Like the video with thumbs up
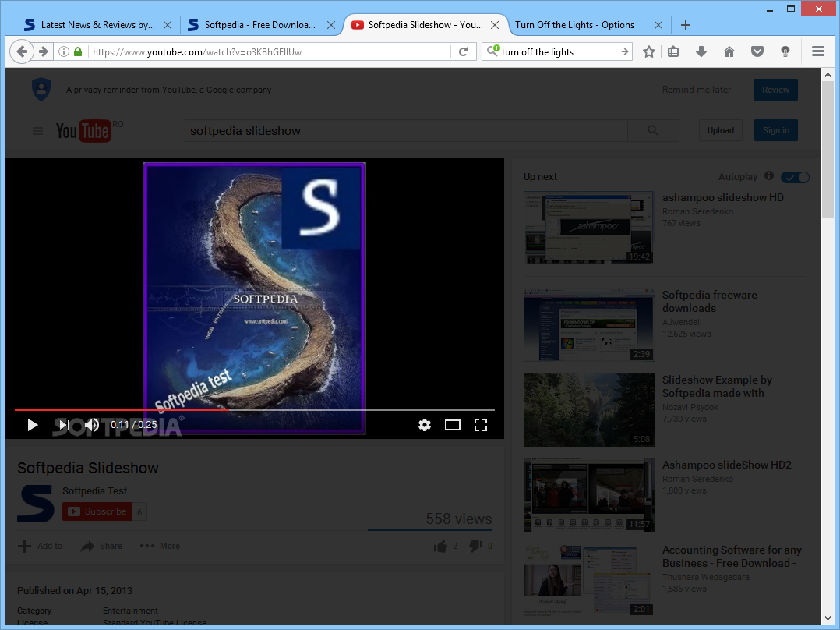The image size is (840, 630). (440, 546)
